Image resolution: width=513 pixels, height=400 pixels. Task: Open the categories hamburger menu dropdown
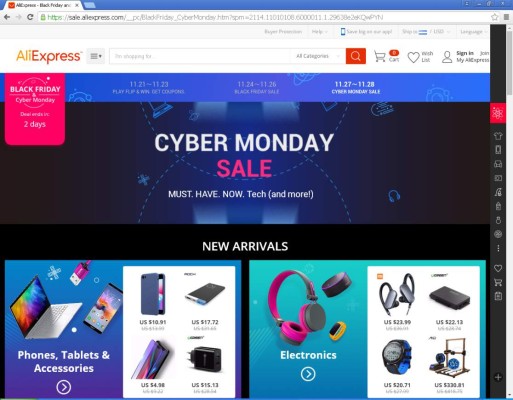pyautogui.click(x=96, y=56)
